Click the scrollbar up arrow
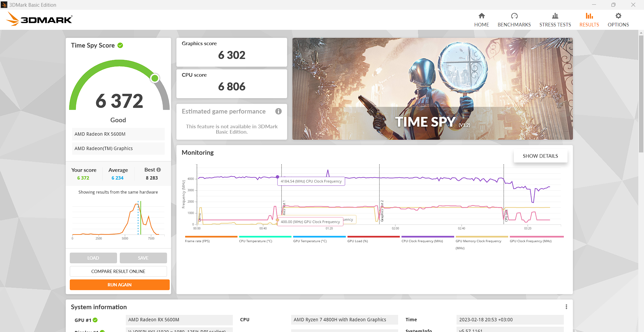 641,33
